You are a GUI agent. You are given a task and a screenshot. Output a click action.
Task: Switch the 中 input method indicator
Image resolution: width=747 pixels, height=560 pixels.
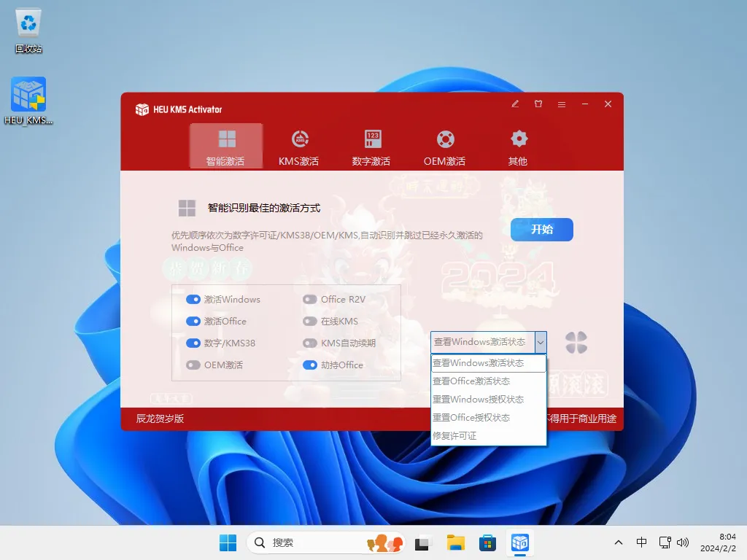coord(642,542)
